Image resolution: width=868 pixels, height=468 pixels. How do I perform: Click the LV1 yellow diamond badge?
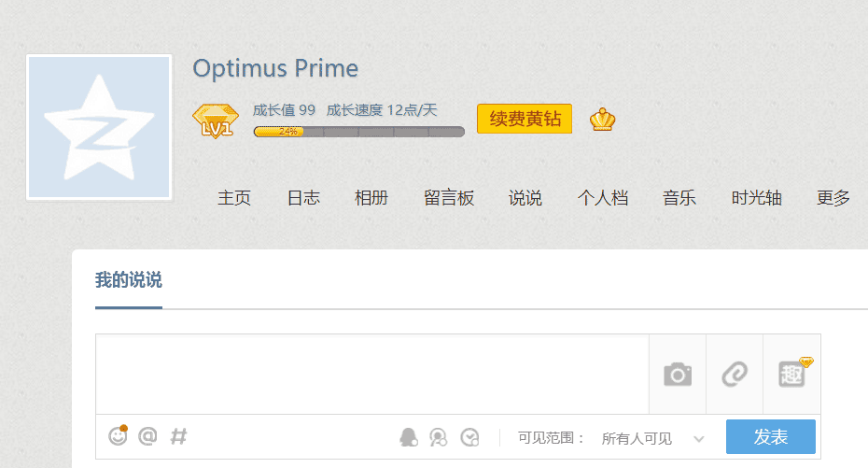click(x=215, y=121)
